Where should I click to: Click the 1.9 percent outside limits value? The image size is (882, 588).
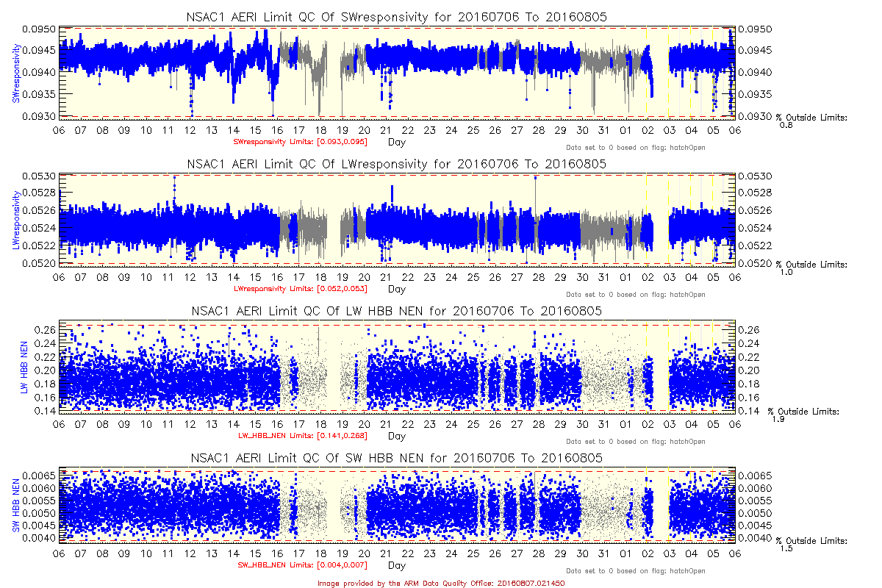(778, 419)
